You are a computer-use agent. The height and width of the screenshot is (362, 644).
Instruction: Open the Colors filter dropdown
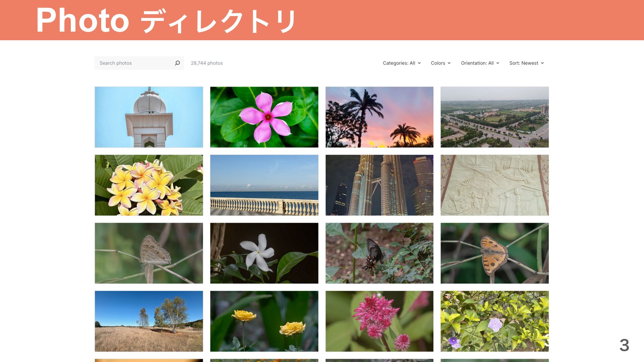pos(440,63)
